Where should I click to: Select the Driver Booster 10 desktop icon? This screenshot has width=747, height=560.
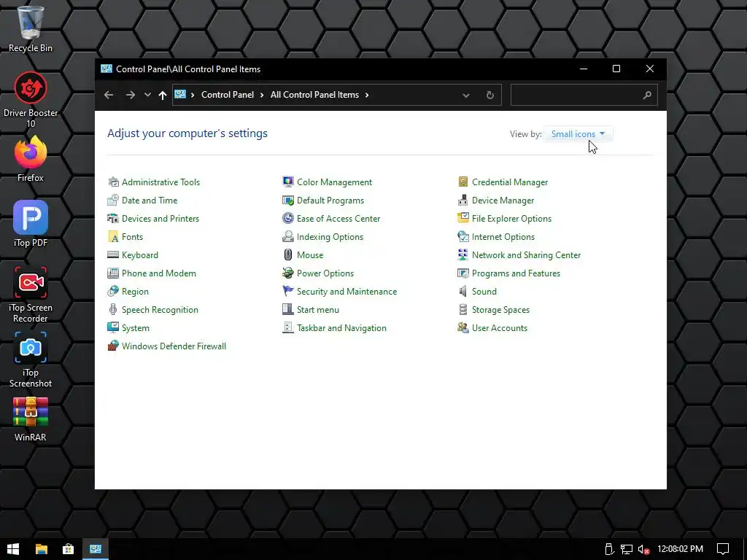31,99
